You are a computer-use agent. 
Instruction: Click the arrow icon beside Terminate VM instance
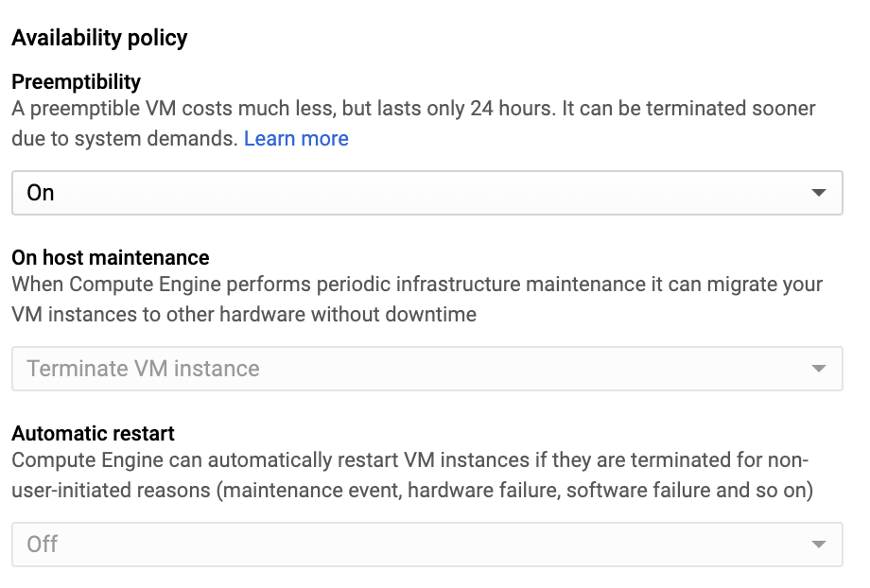coord(819,369)
